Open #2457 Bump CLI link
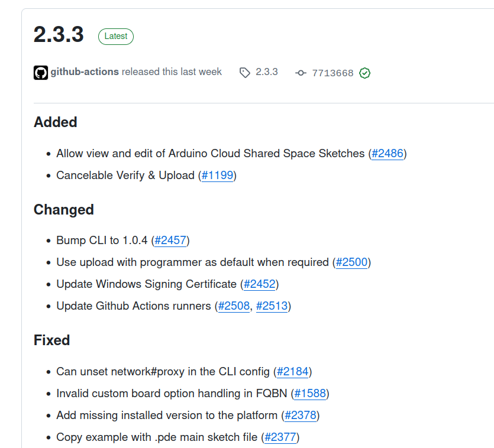Viewport: 494px width, 448px height. pyautogui.click(x=170, y=240)
